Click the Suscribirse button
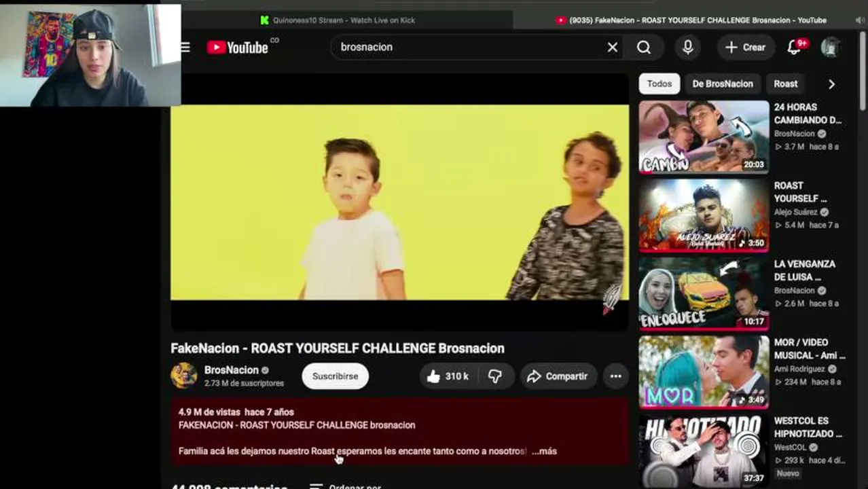Image resolution: width=868 pixels, height=489 pixels. click(335, 376)
